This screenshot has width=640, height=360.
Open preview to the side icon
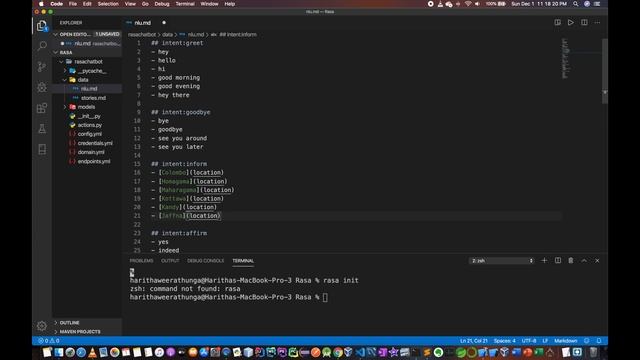[x=557, y=22]
